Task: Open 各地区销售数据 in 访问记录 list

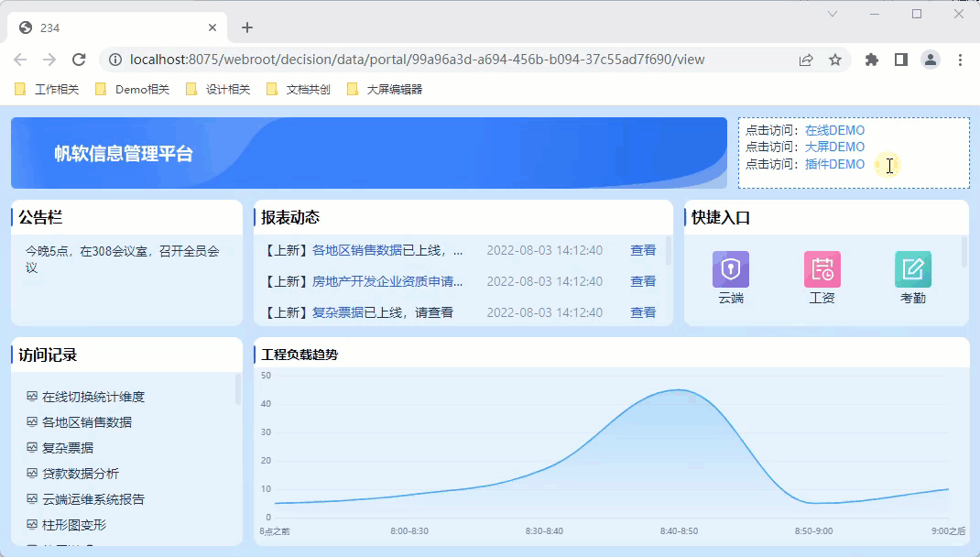Action: 87,422
